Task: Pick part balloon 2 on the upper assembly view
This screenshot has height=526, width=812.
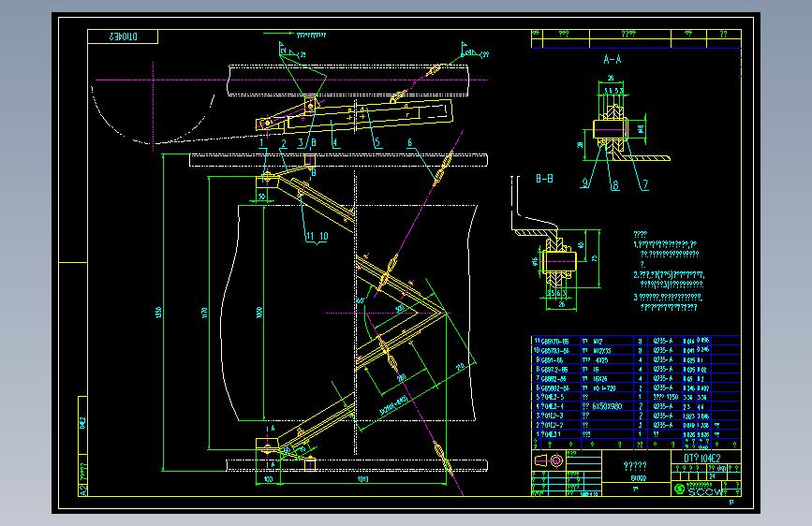Action: (284, 143)
